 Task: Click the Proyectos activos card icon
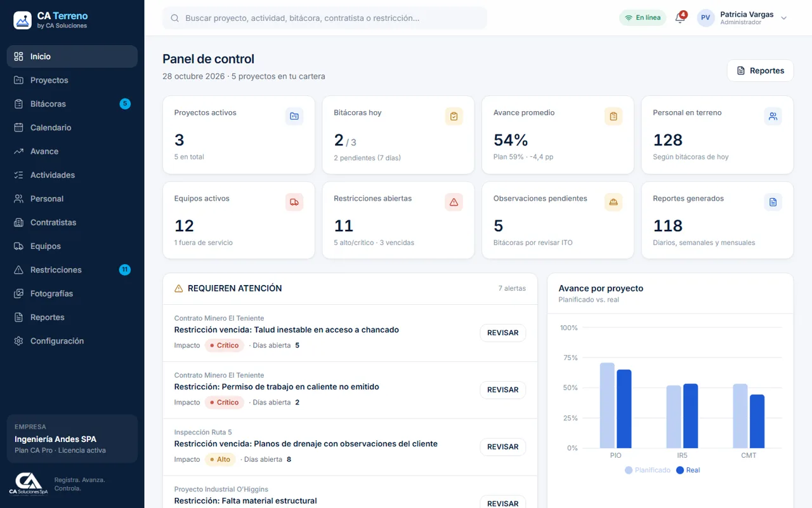point(294,116)
